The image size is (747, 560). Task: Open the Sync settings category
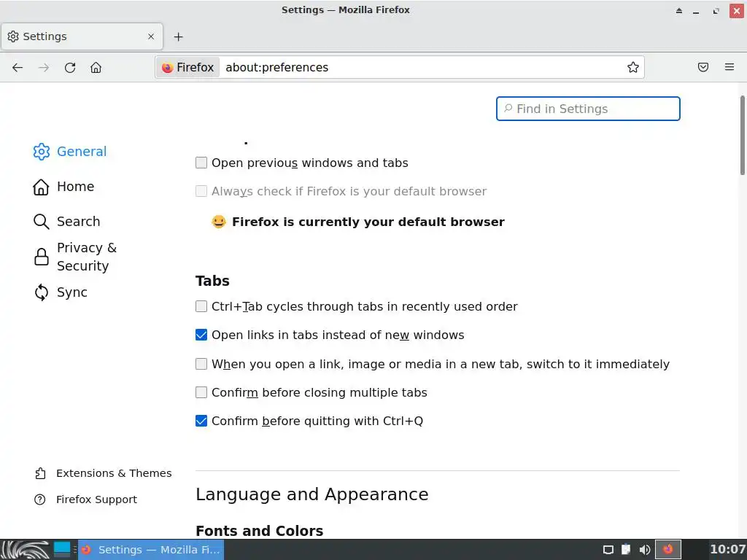(x=60, y=292)
